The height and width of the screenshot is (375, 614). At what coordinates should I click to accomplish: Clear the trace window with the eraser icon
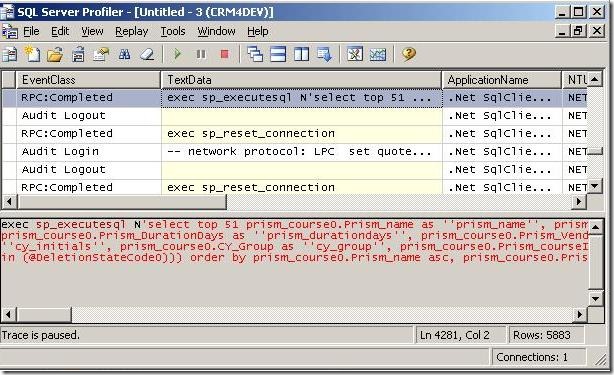pos(148,54)
